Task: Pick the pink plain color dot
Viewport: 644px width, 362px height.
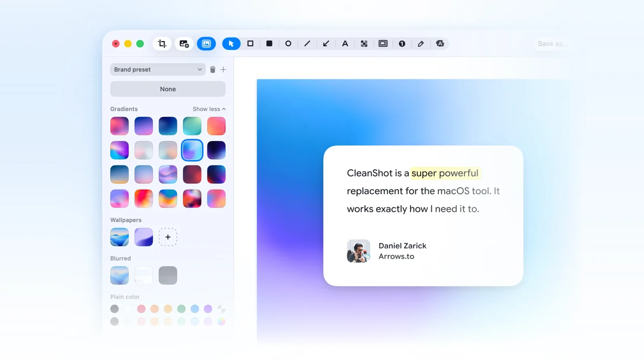Action: [x=141, y=309]
